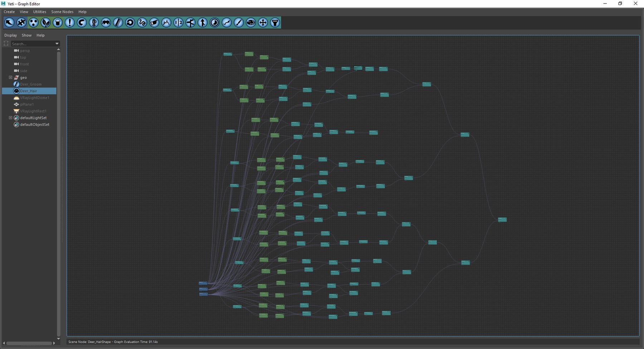
Task: Click the pointing hand toolbar icon
Action: pyautogui.click(x=154, y=23)
